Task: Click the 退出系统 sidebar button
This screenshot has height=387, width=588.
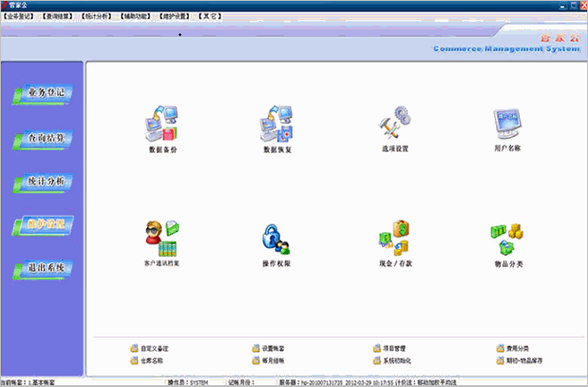Action: (43, 269)
